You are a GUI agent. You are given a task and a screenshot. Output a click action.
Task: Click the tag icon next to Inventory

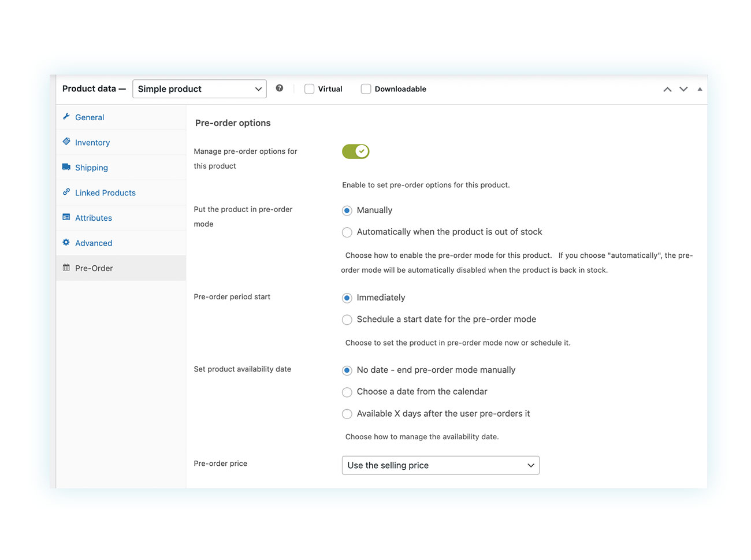66,142
